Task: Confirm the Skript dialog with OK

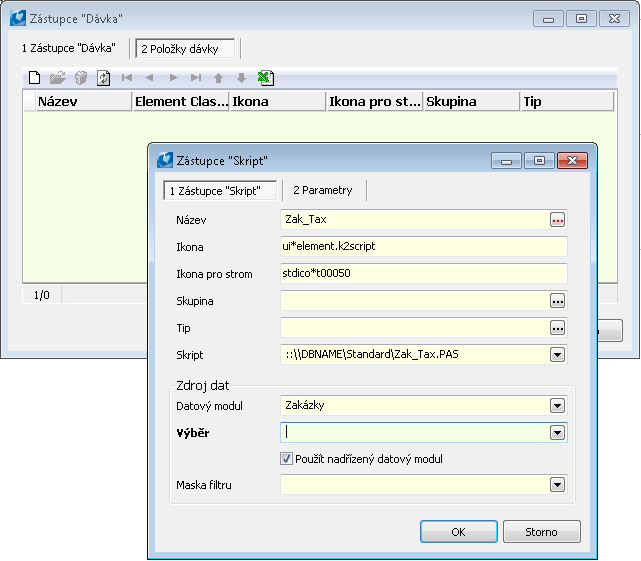Action: point(459,532)
